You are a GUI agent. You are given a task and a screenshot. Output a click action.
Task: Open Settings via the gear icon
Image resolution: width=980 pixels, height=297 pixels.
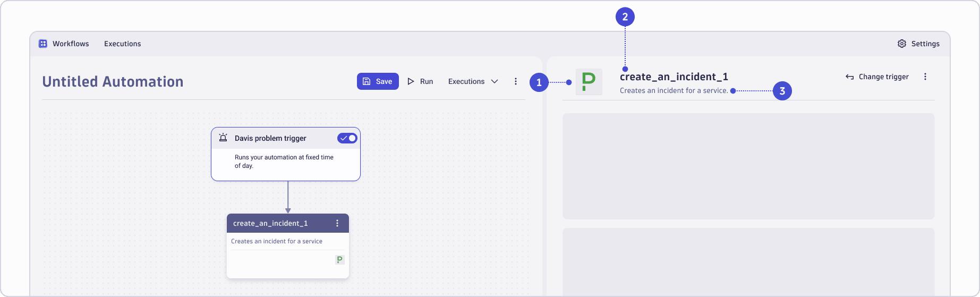(x=902, y=44)
